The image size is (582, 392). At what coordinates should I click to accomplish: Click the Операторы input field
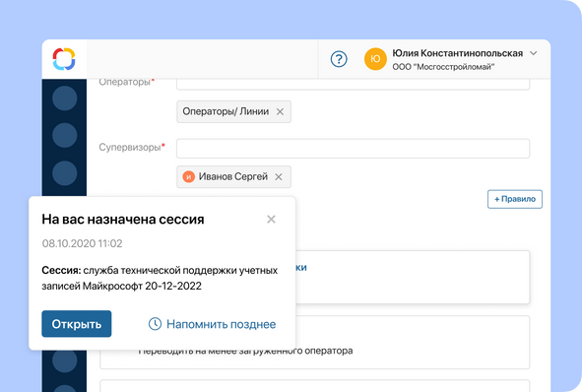pos(353,85)
